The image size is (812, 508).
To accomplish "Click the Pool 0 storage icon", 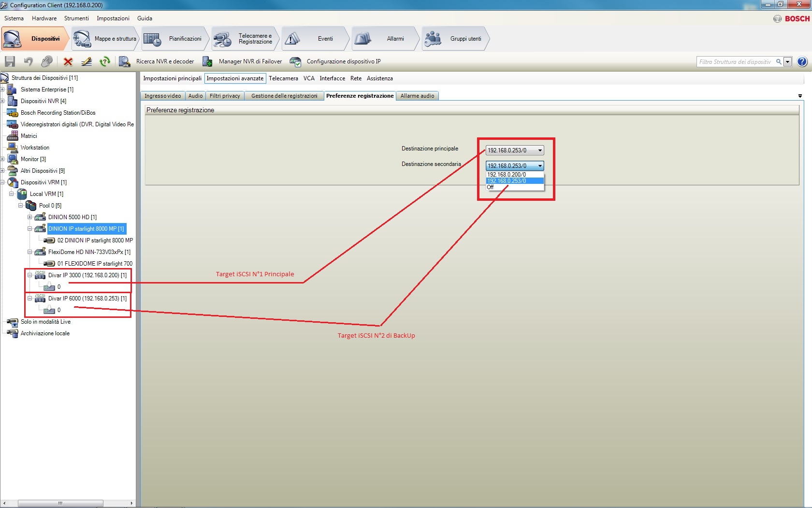I will 31,206.
